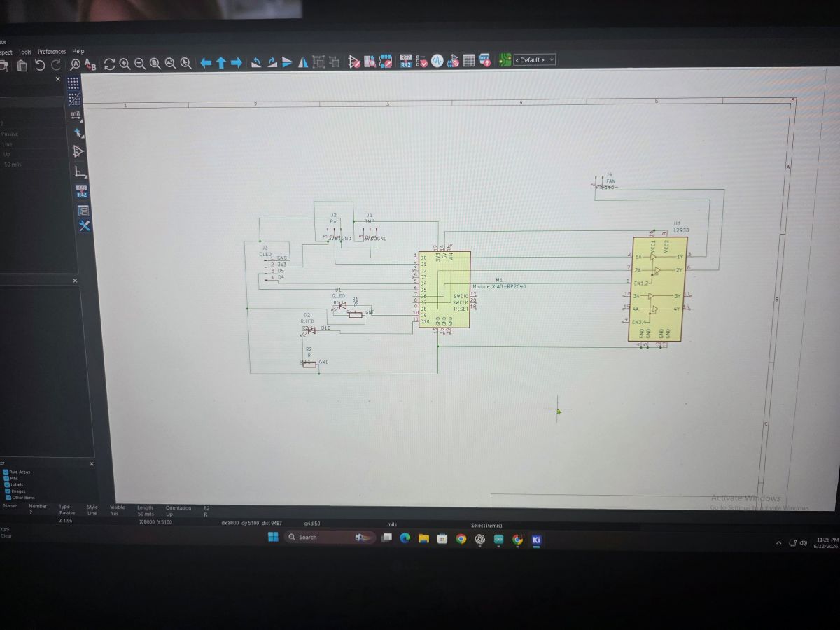Refresh the schematic view

(x=109, y=64)
